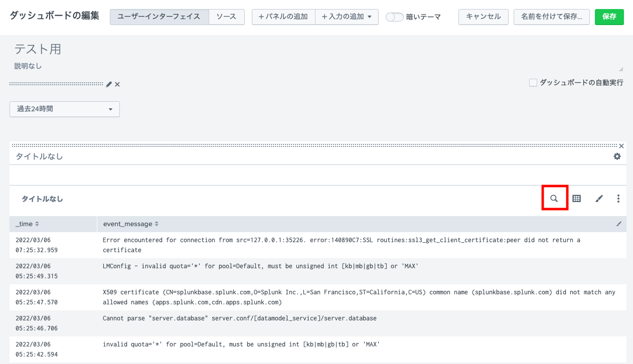The image size is (633, 364).
Task: Open the 過去24時間 time range dropdown
Action: (64, 109)
